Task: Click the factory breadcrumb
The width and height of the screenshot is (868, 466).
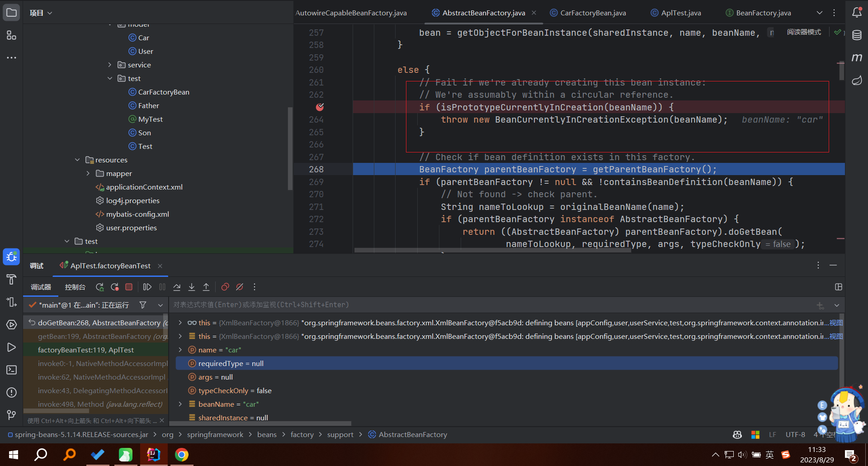Action: point(302,434)
